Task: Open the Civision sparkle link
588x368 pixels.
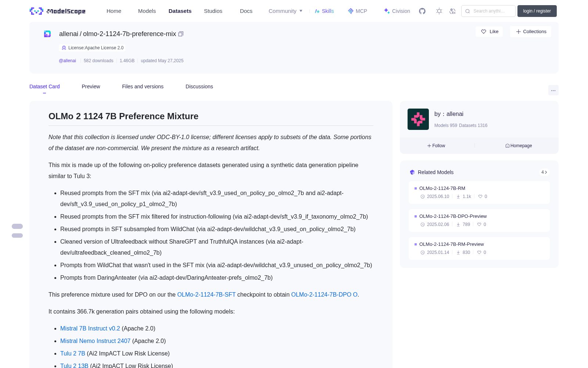Action: pyautogui.click(x=397, y=11)
